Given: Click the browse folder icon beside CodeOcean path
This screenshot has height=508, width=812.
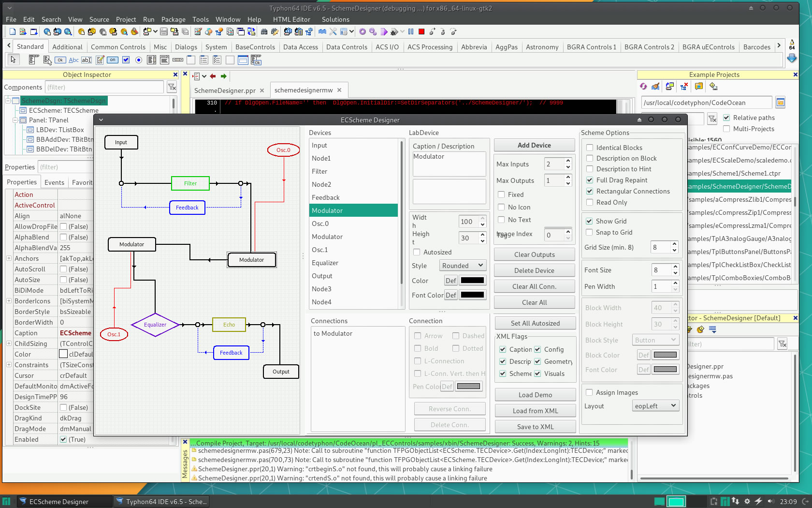Looking at the screenshot, I should tap(780, 102).
